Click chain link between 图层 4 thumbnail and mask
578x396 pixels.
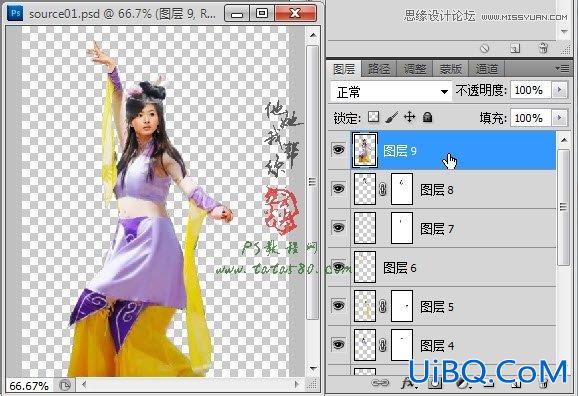coord(383,345)
